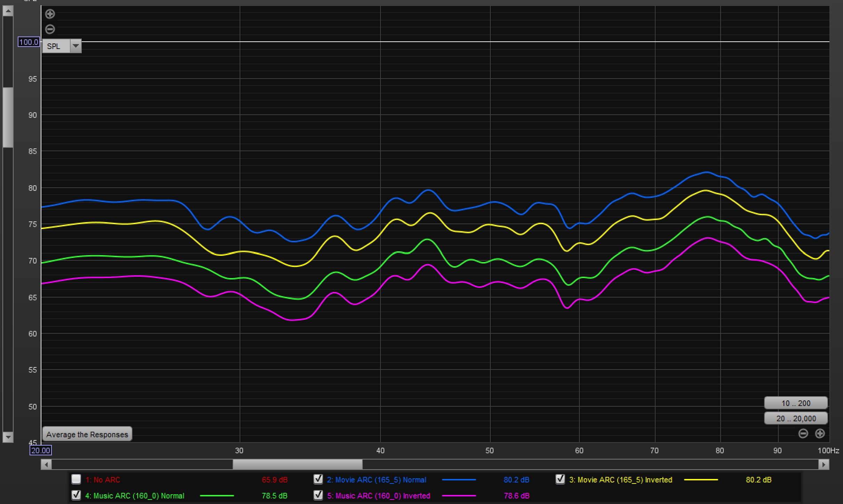Screen dimensions: 843x504
Task: Set frequency range to 10..200
Action: 796,403
